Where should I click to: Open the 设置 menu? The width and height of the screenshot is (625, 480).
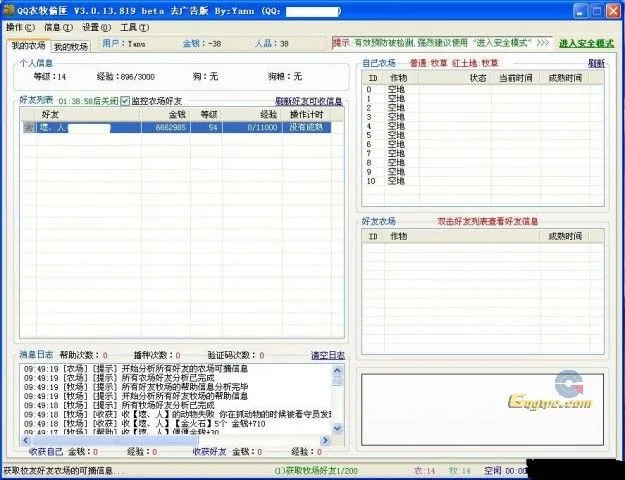(96, 28)
